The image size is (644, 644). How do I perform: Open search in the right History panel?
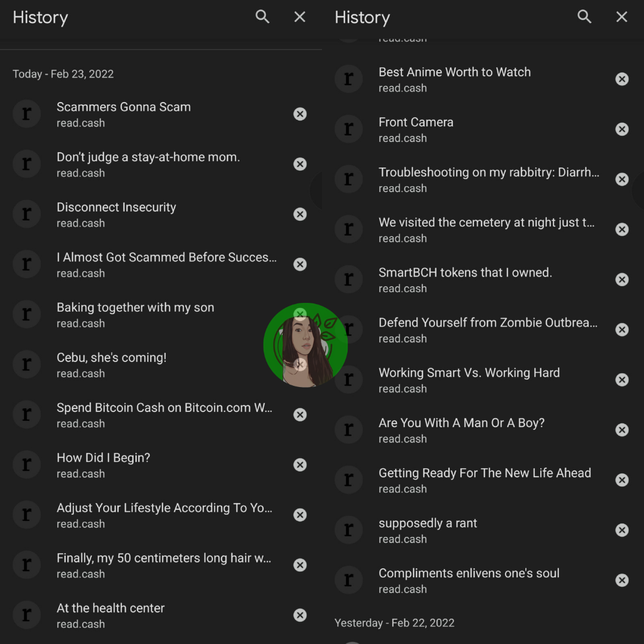(584, 17)
